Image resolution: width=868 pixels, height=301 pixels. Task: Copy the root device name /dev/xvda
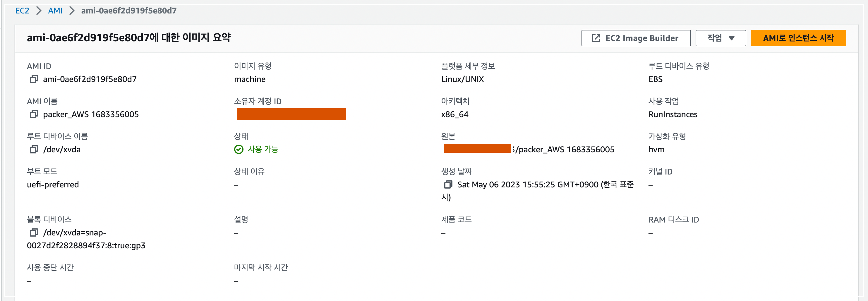pos(34,149)
